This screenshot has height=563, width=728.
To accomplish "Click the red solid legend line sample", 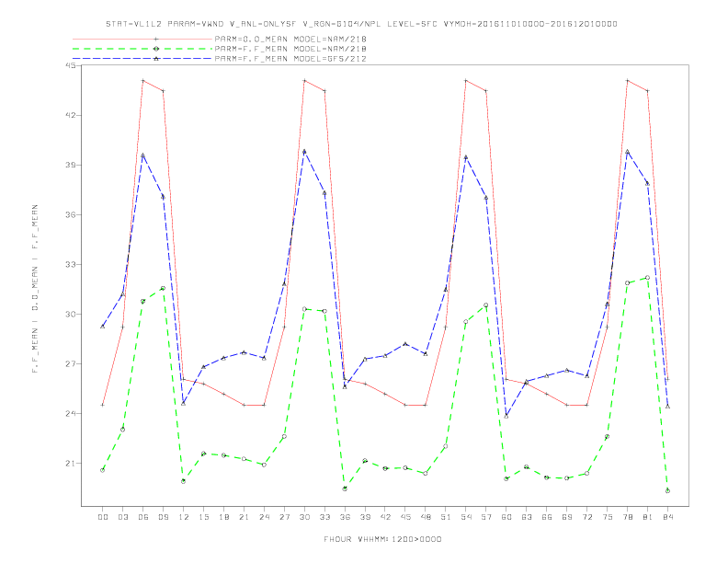I will point(142,39).
